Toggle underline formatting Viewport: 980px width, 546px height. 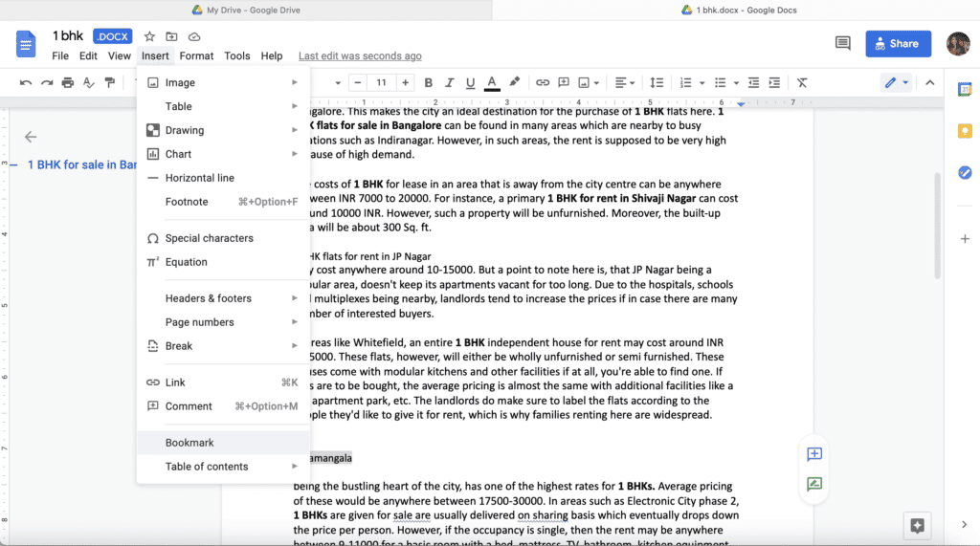tap(470, 83)
